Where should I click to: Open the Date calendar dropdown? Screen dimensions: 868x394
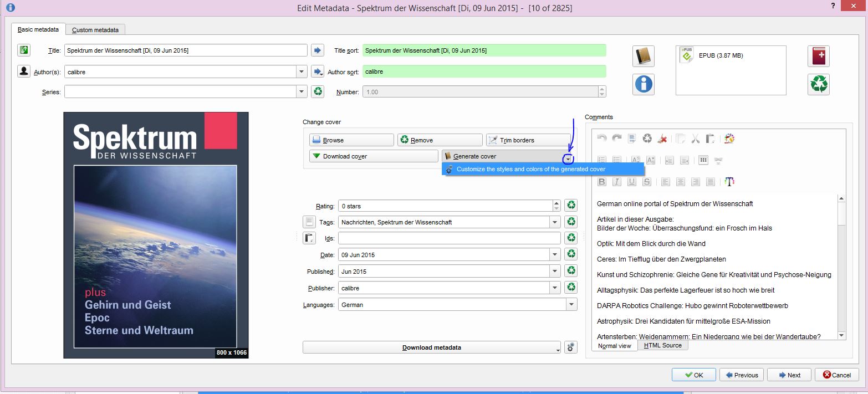[x=555, y=255]
